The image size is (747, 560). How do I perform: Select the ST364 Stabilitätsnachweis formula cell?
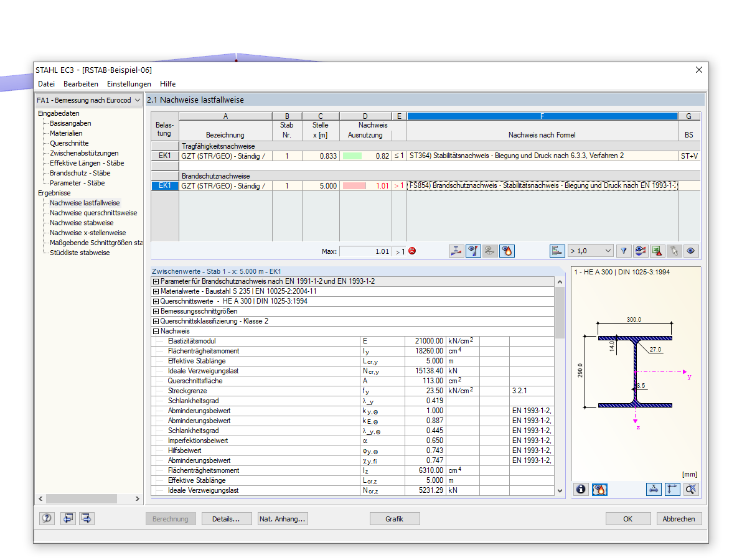(x=542, y=156)
